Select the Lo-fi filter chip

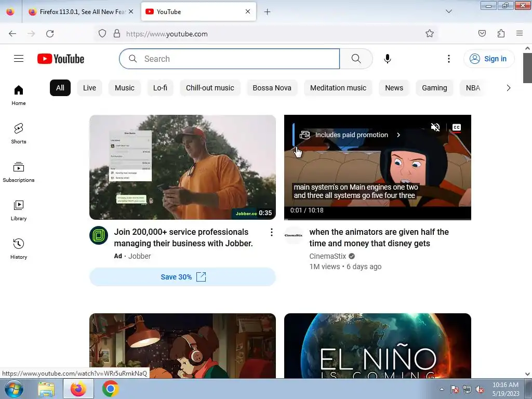pyautogui.click(x=160, y=88)
